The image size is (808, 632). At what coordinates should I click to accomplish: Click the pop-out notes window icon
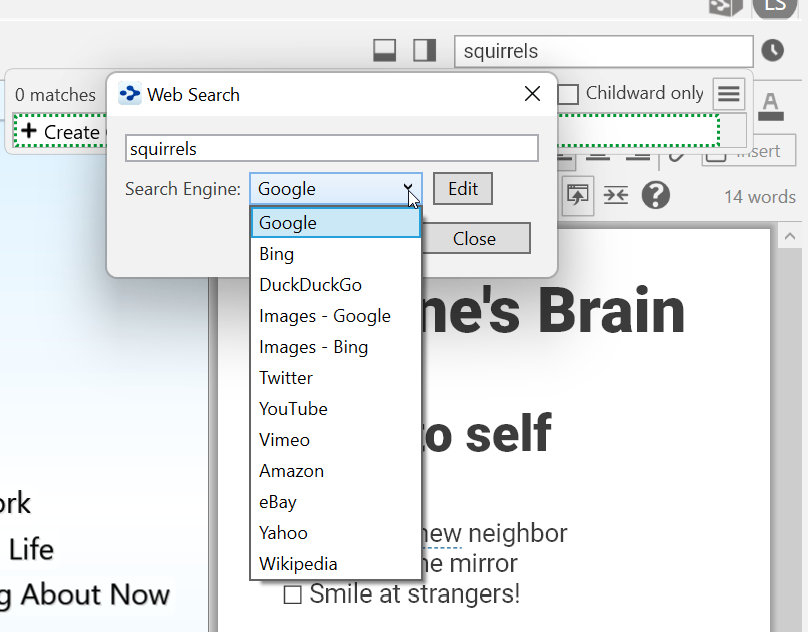coord(578,195)
